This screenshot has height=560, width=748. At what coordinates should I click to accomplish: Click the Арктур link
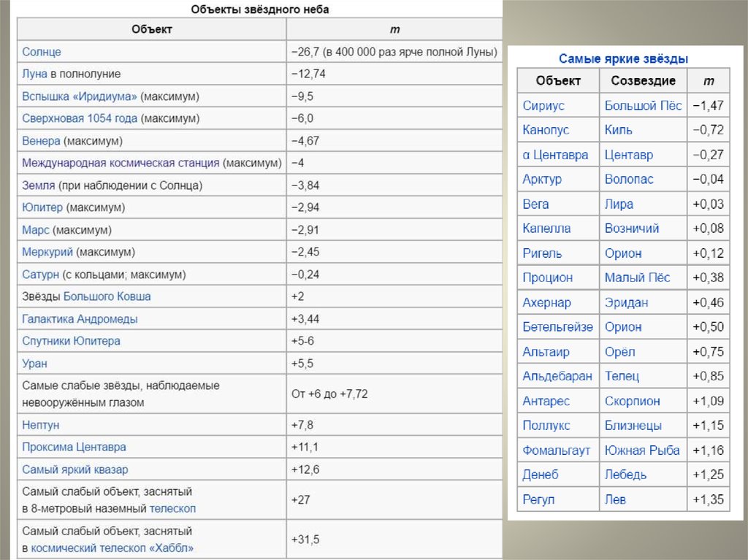click(x=542, y=179)
